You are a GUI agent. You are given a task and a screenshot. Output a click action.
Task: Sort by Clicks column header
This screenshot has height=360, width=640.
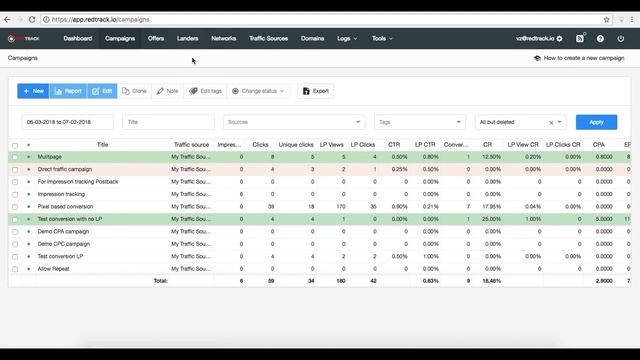point(260,144)
